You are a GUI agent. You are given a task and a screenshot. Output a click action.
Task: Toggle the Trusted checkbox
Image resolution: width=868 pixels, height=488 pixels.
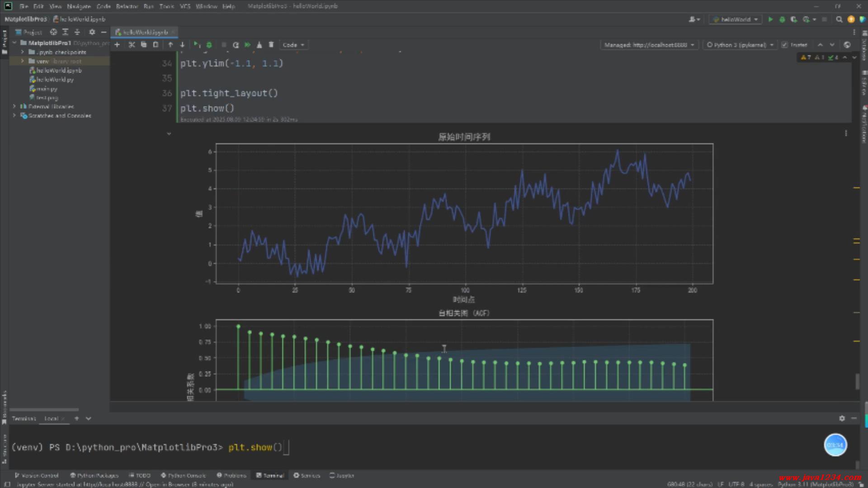(784, 45)
